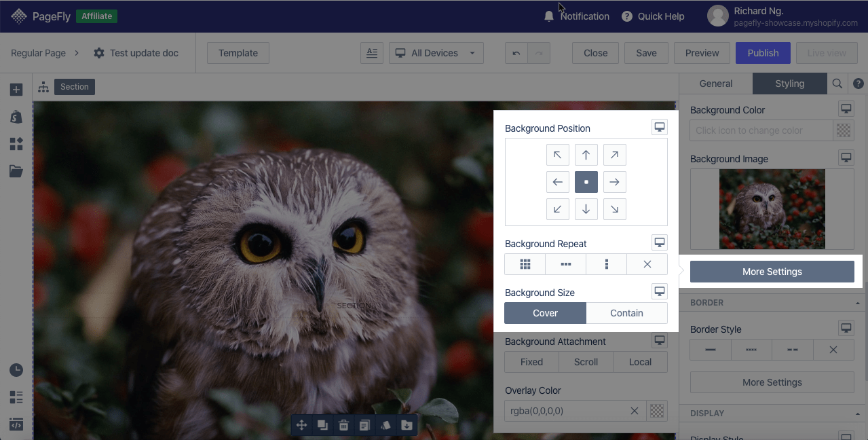Screen dimensions: 868x440
Task: Switch to the Styling tab
Action: tap(790, 84)
